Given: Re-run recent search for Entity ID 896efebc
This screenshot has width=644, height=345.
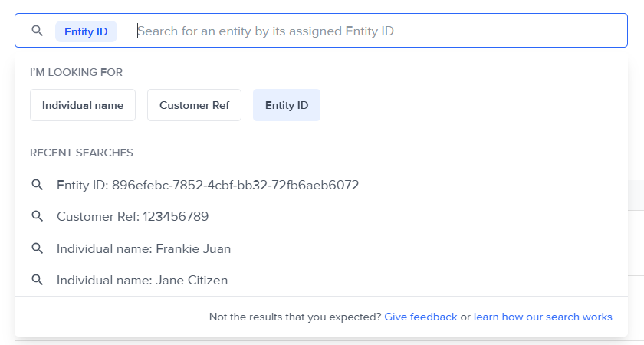Looking at the screenshot, I should point(208,185).
